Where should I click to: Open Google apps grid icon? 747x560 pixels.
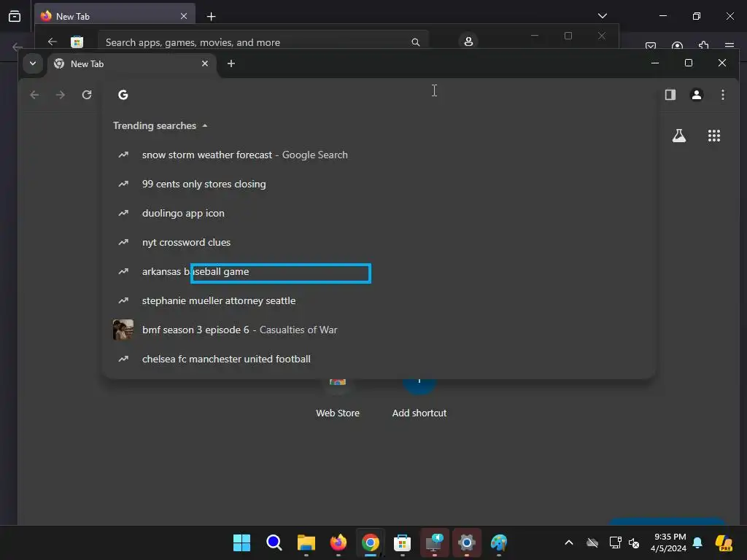[x=713, y=136]
